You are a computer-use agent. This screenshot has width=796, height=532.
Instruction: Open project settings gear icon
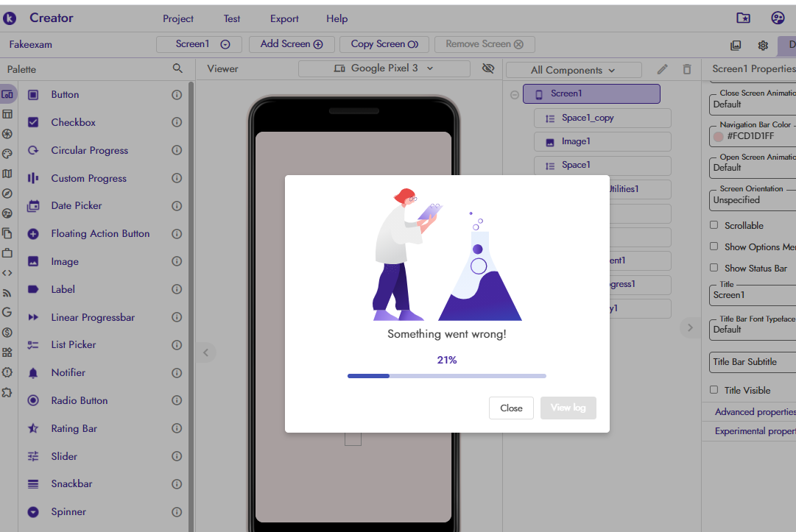point(763,45)
